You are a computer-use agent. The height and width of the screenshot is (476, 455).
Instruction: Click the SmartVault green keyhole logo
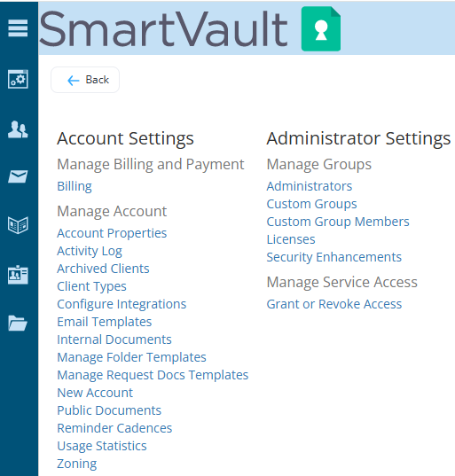[321, 29]
